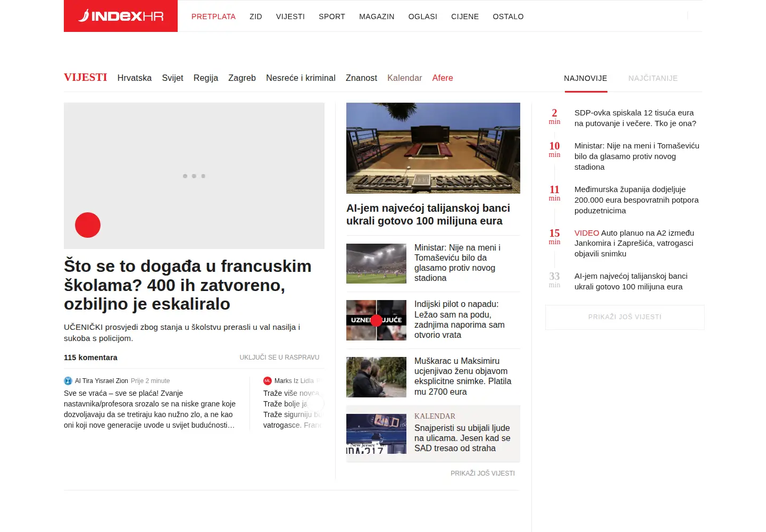
Task: Open Snajperisti su ubijali ljude article
Action: (x=462, y=438)
